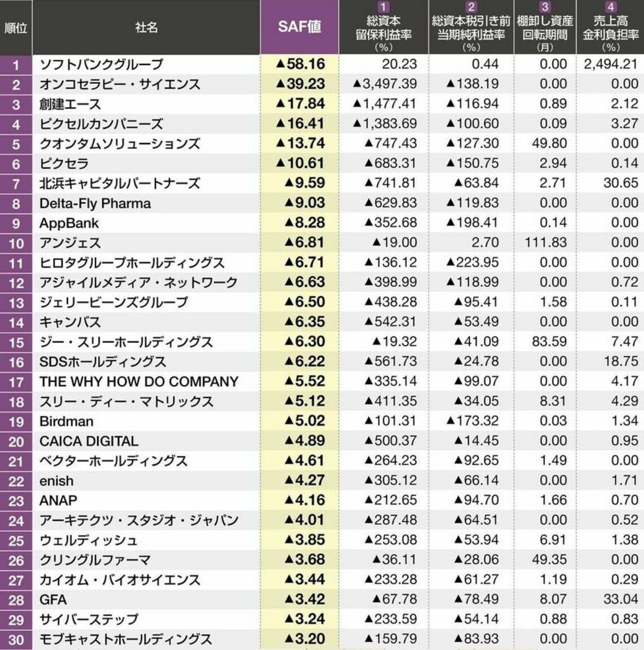644x650 pixels.
Task: Click the ▲3,497.39 retained earnings value
Action: [385, 84]
